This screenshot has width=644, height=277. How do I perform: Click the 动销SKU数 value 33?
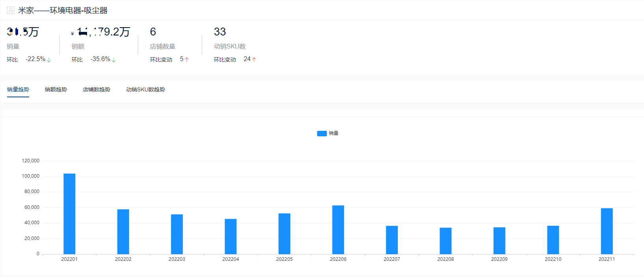click(220, 32)
